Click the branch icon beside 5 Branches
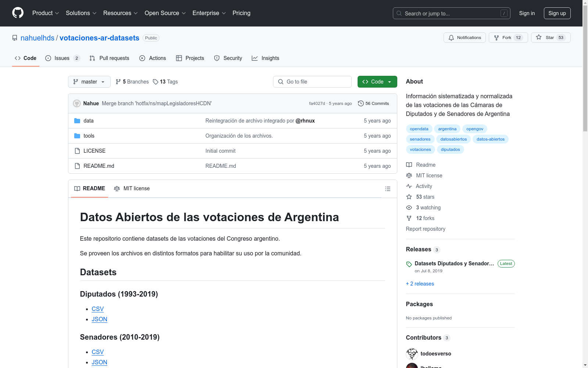 coord(118,82)
